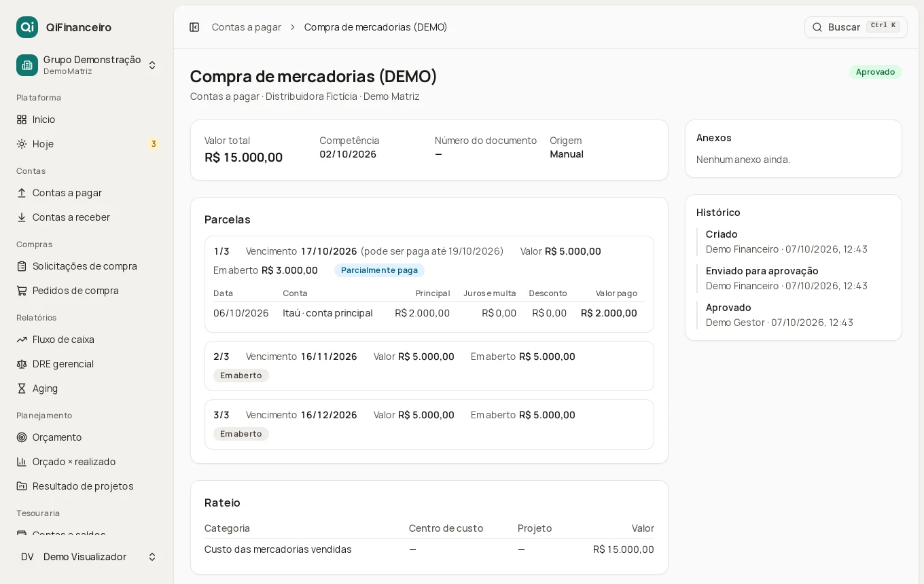Viewport: 924px width, 584px height.
Task: Click Custo das mercadorias vendidas row
Action: pos(429,549)
